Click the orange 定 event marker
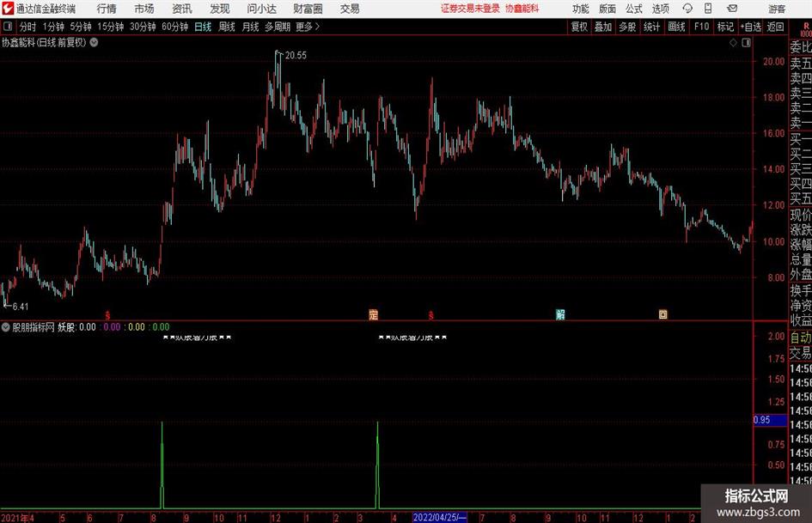This screenshot has height=523, width=812. (x=374, y=314)
